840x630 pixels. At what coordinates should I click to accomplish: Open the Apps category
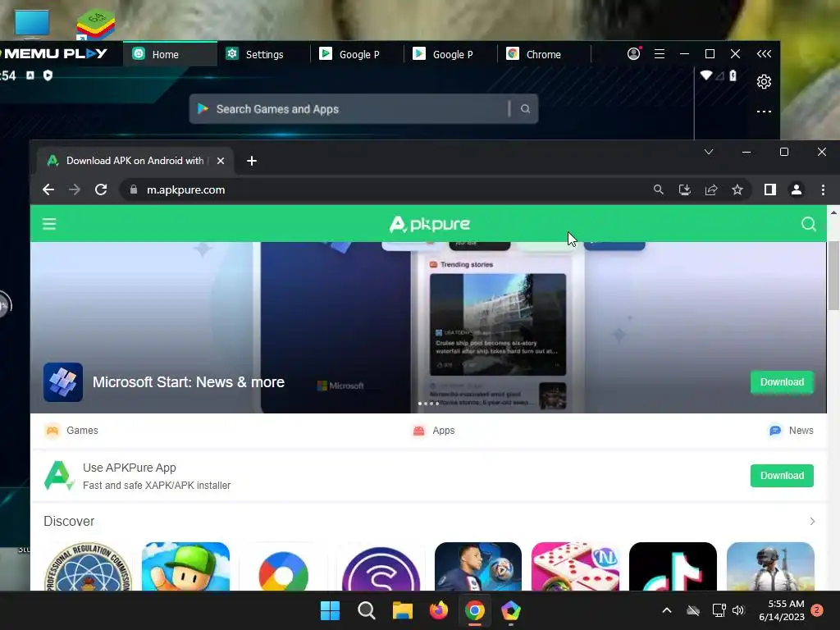point(433,430)
